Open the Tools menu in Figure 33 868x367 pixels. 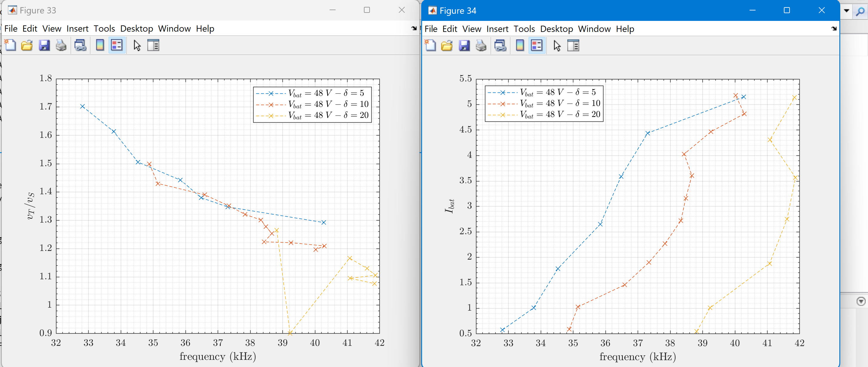(104, 29)
